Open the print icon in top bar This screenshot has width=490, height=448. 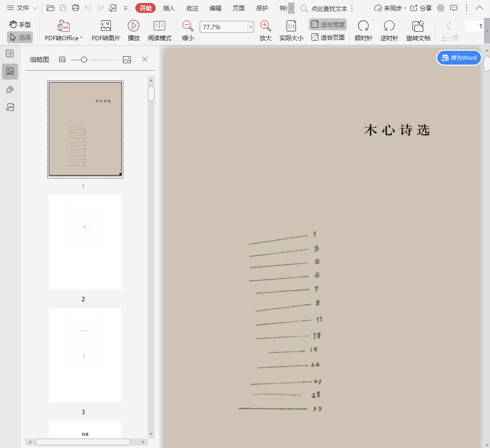tap(76, 8)
